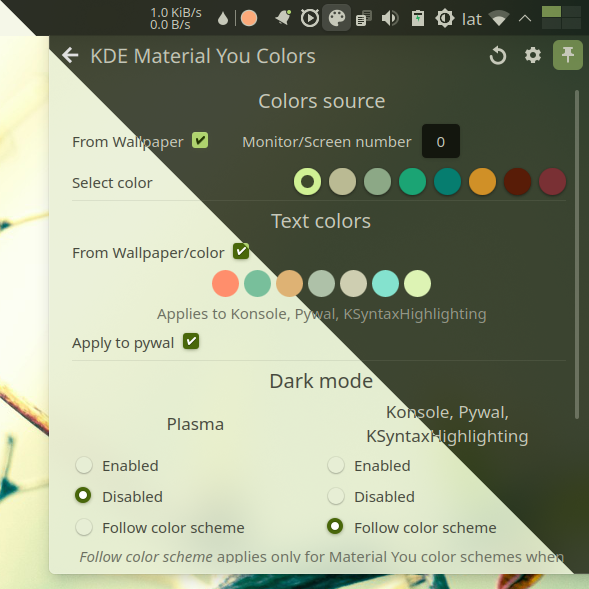The height and width of the screenshot is (589, 589).
Task: Select Konsole, Pywal dark mode Disabled
Action: click(x=335, y=496)
